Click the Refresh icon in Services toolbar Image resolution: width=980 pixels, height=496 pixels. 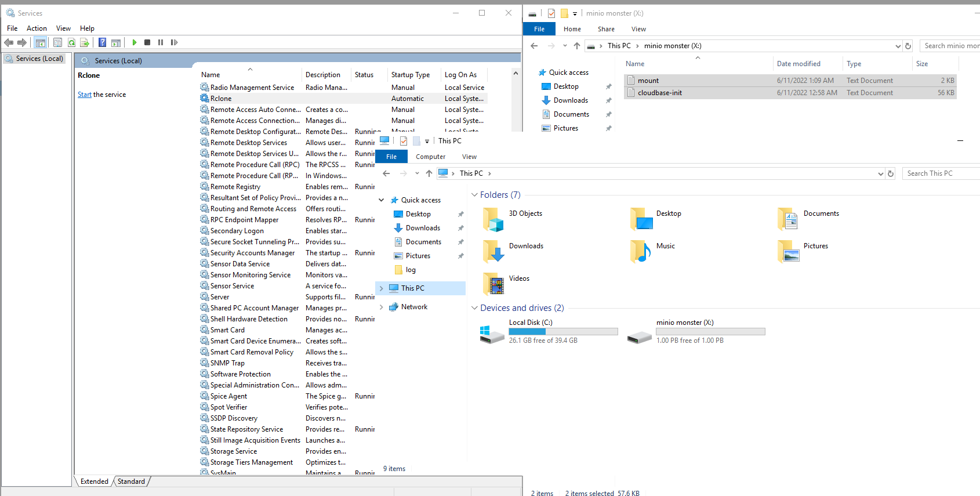point(71,42)
